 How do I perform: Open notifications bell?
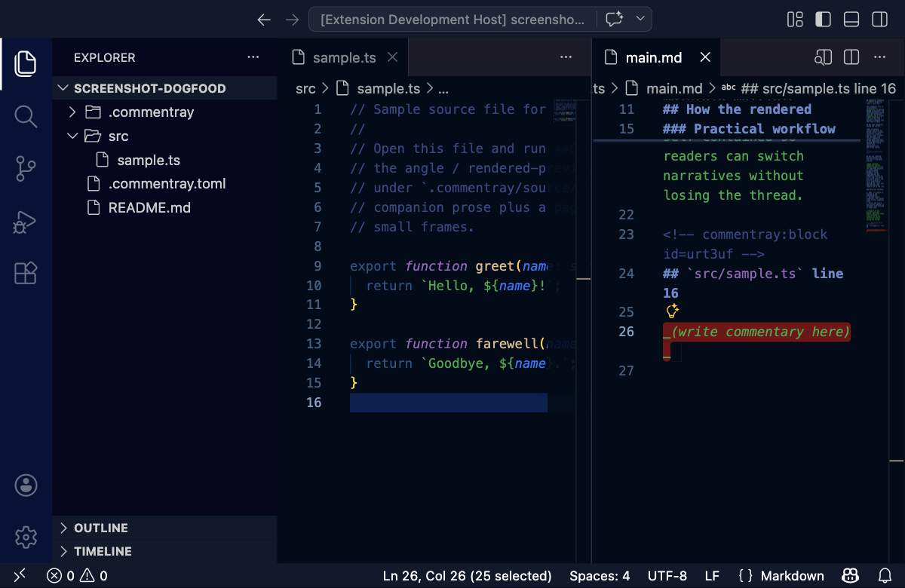tap(885, 576)
